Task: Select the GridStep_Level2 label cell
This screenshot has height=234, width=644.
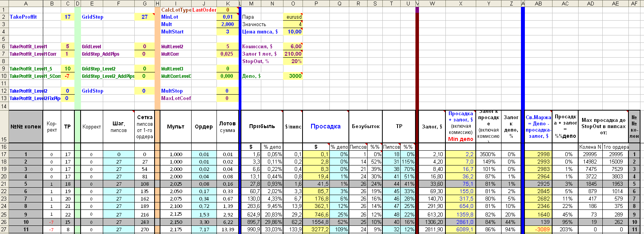Action: (107, 69)
